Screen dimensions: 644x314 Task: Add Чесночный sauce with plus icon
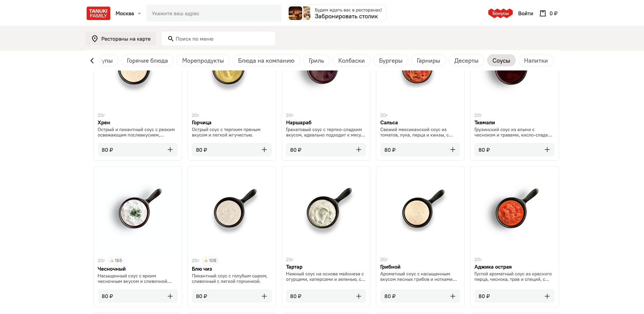coord(170,296)
